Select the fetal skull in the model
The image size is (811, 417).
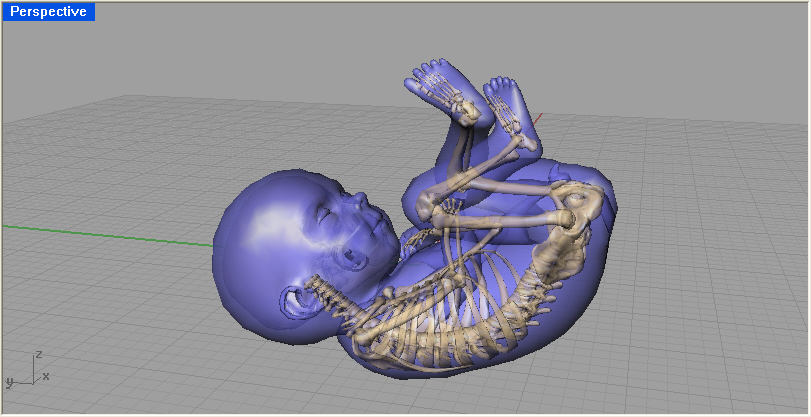pyautogui.click(x=305, y=255)
